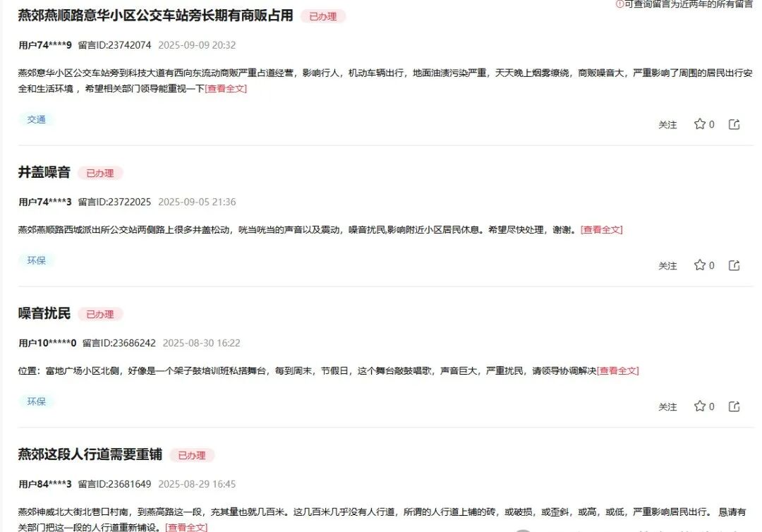Share the 意华小区公交车站 vendor post
This screenshot has height=532, width=762.
(x=734, y=124)
